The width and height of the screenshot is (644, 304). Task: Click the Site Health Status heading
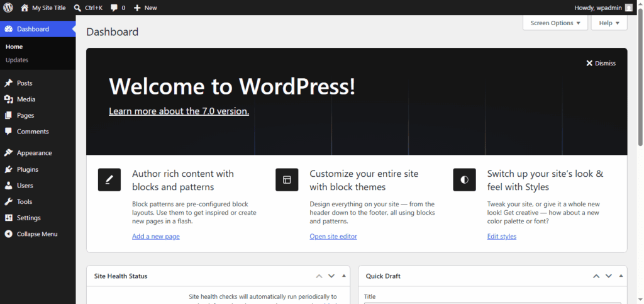click(121, 276)
